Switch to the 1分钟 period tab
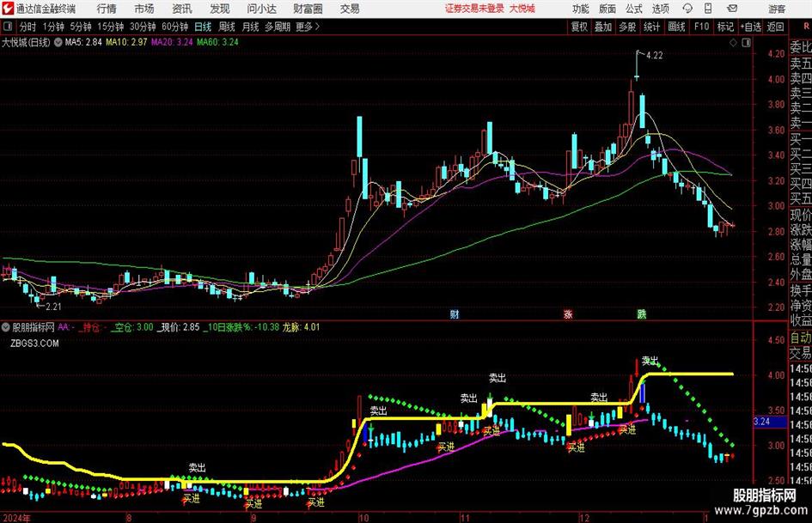Image resolution: width=812 pixels, height=523 pixels. 53,27
